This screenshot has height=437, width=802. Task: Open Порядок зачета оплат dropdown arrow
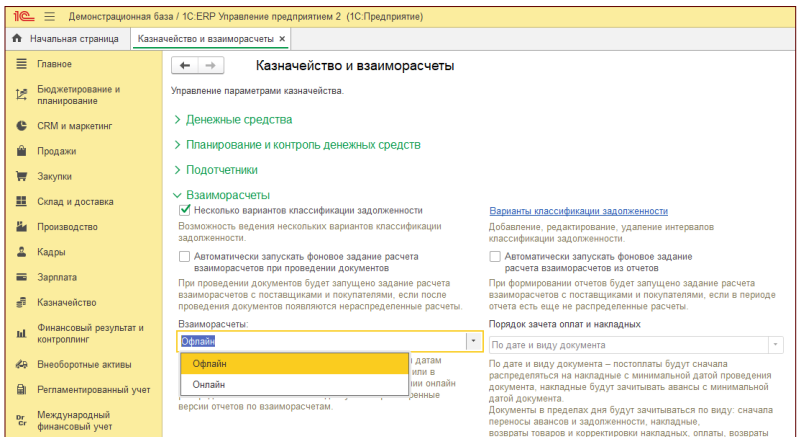(775, 345)
